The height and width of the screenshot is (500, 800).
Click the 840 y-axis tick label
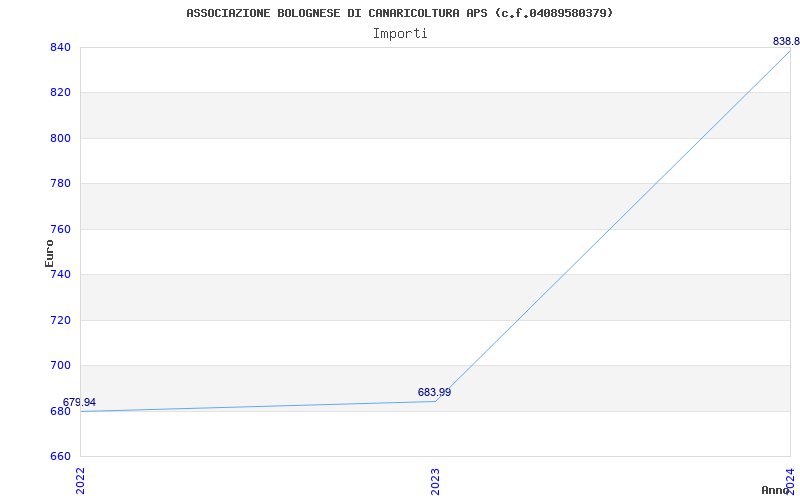(x=60, y=47)
